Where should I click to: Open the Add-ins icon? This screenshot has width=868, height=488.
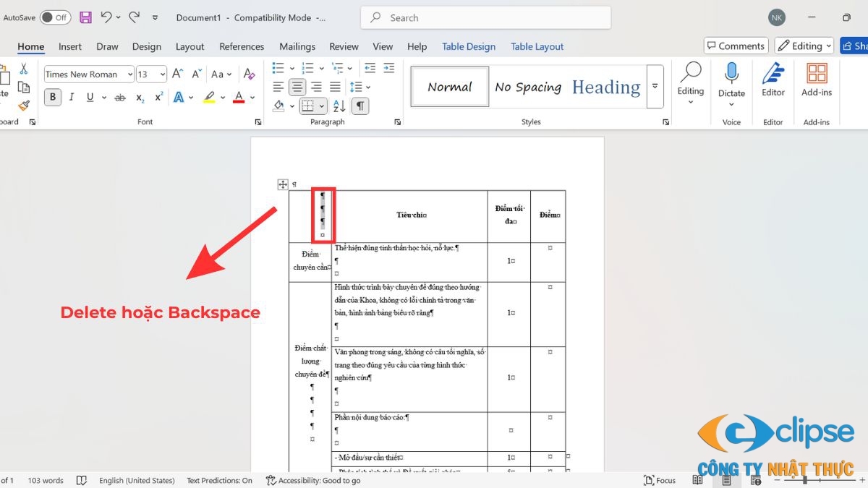pos(817,80)
